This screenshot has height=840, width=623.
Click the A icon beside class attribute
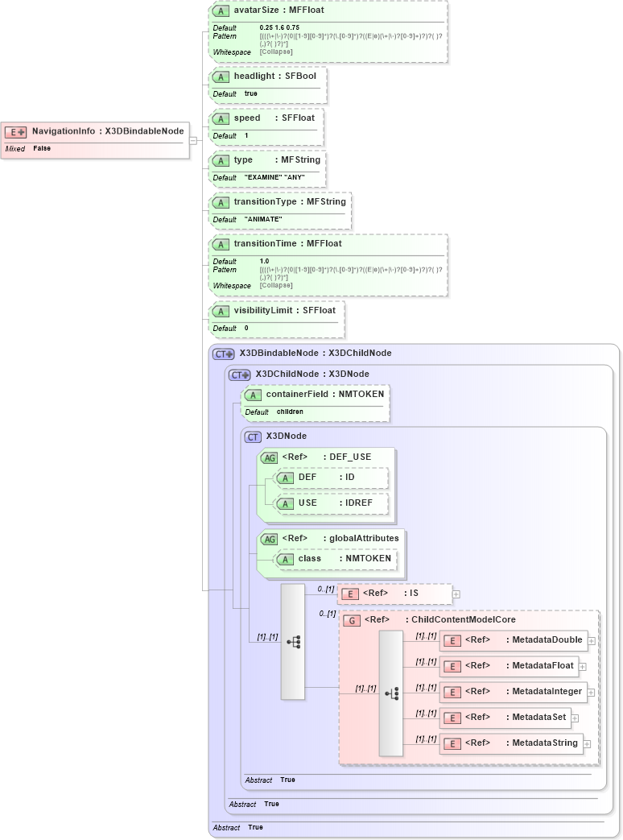click(x=285, y=560)
